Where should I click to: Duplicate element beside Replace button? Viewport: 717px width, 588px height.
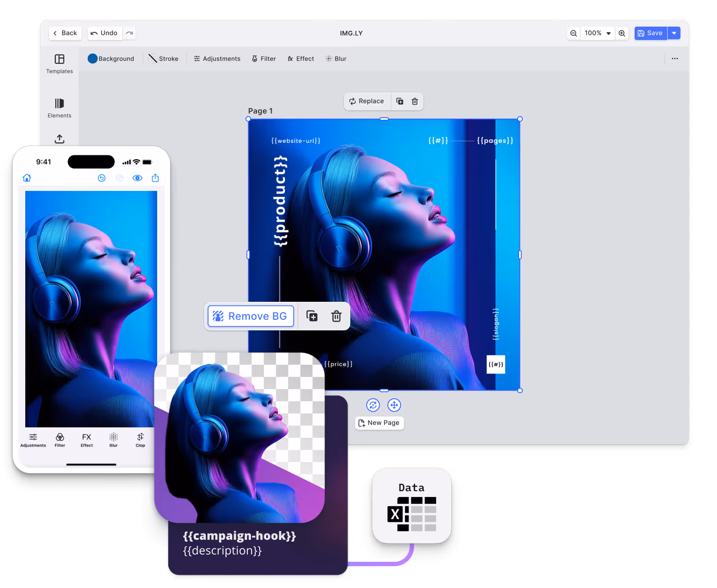click(x=400, y=101)
